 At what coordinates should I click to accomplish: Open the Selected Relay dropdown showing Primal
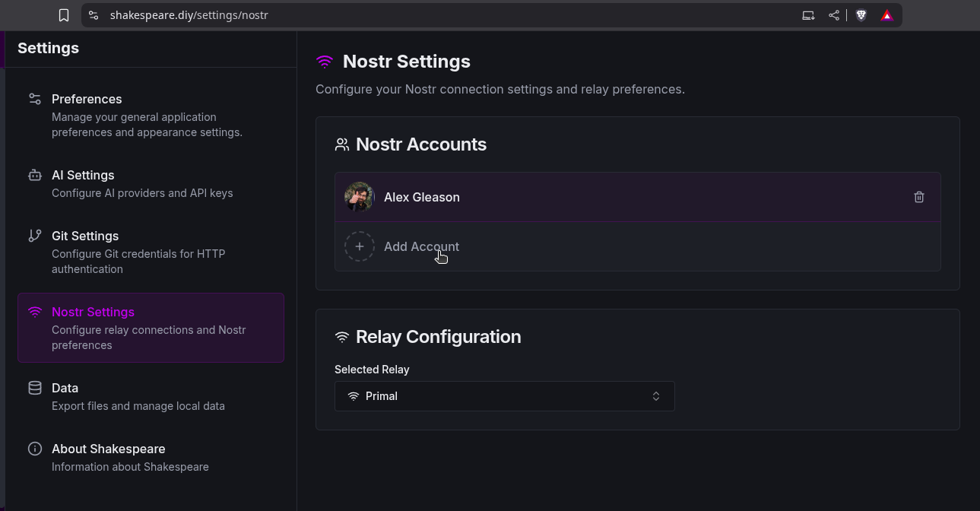[505, 396]
